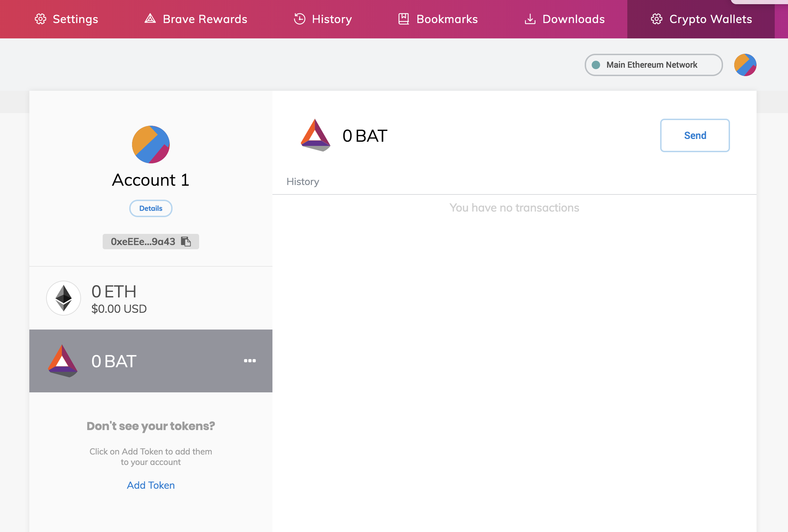This screenshot has height=532, width=788.
Task: Click Account 1 avatar in sidebar
Action: point(151,144)
